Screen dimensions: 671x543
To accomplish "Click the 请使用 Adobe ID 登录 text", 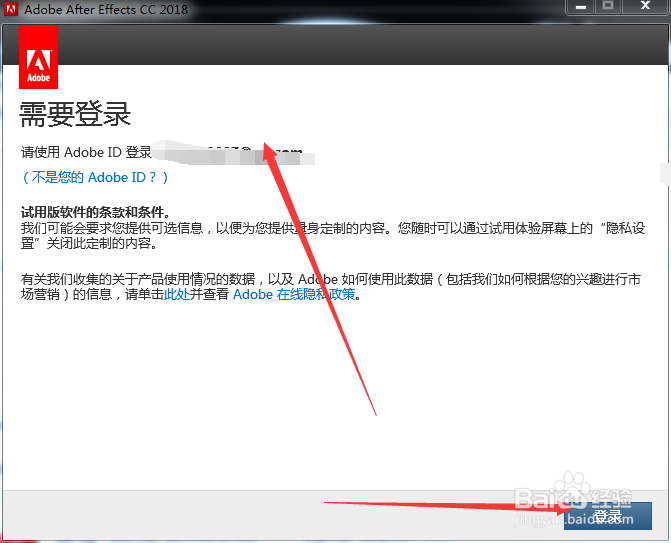I will [x=86, y=152].
